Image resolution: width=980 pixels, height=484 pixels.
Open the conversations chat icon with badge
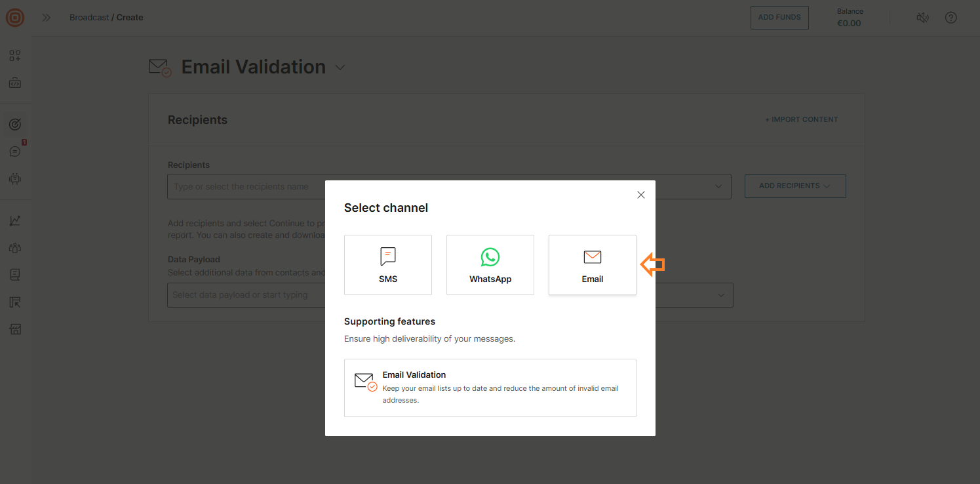15,151
